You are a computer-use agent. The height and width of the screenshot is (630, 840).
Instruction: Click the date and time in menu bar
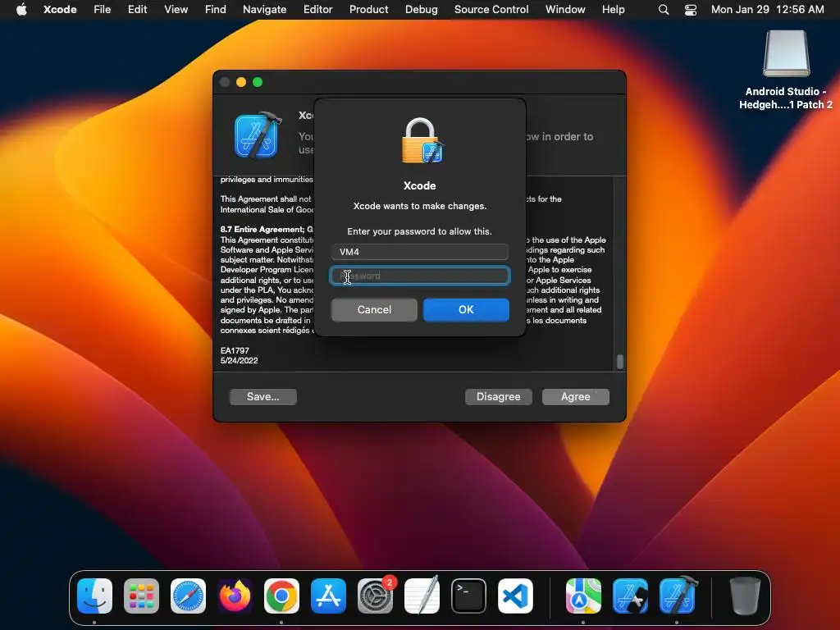[767, 9]
